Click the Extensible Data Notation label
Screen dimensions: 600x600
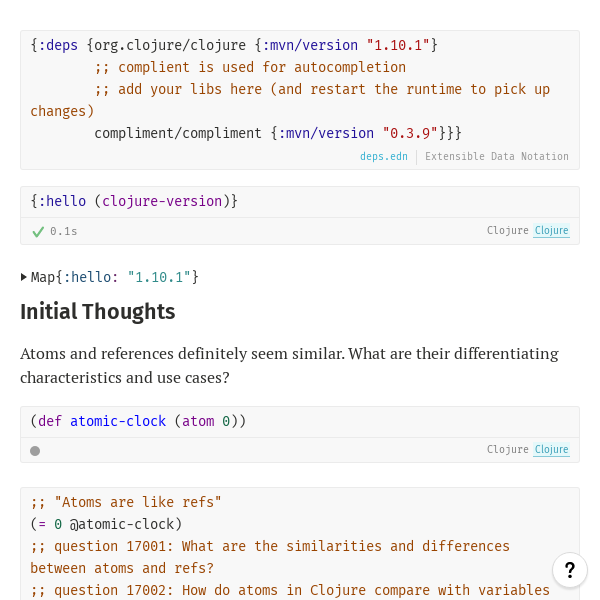497,157
